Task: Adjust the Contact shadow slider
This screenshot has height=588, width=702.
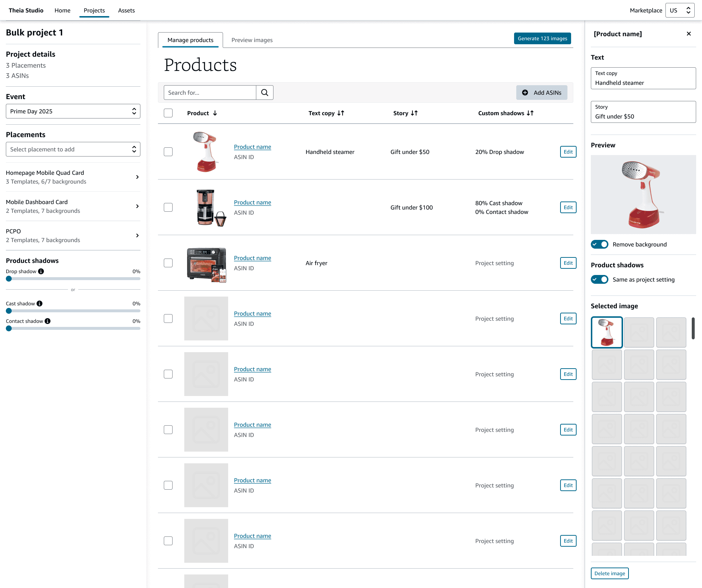Action: 73,328
